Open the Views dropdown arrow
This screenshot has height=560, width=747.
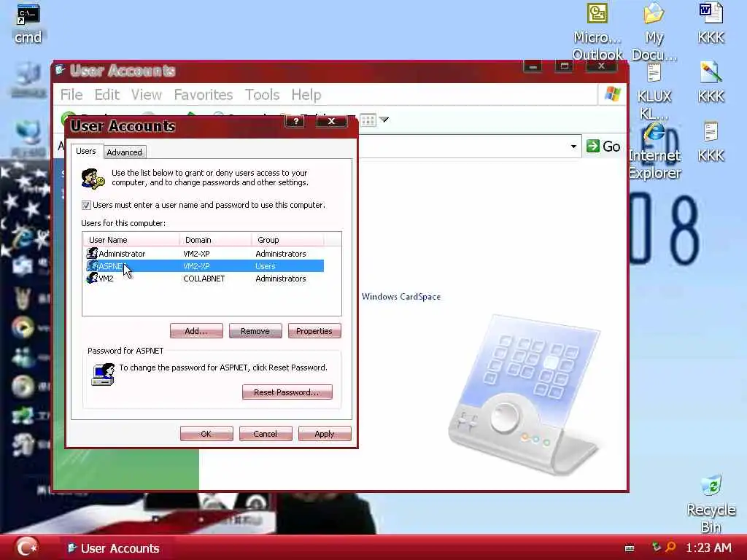click(x=384, y=120)
